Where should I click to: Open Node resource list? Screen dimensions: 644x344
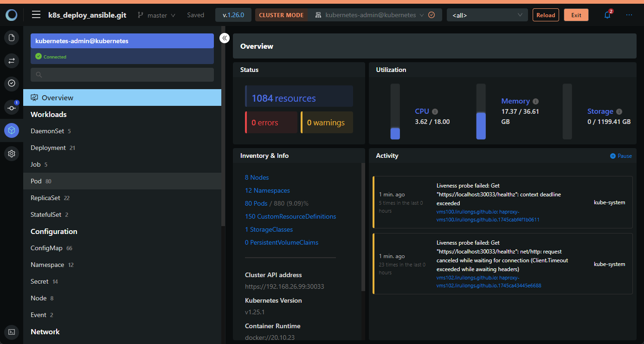click(x=122, y=298)
